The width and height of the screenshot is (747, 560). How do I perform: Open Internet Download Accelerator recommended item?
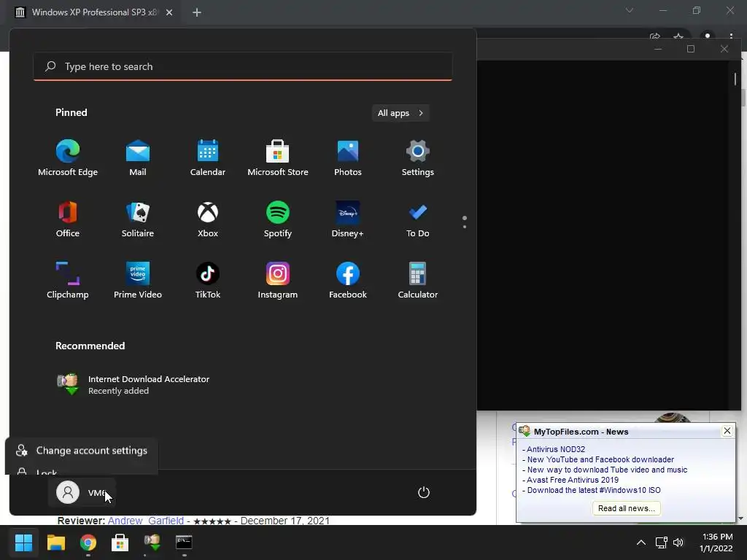click(133, 385)
